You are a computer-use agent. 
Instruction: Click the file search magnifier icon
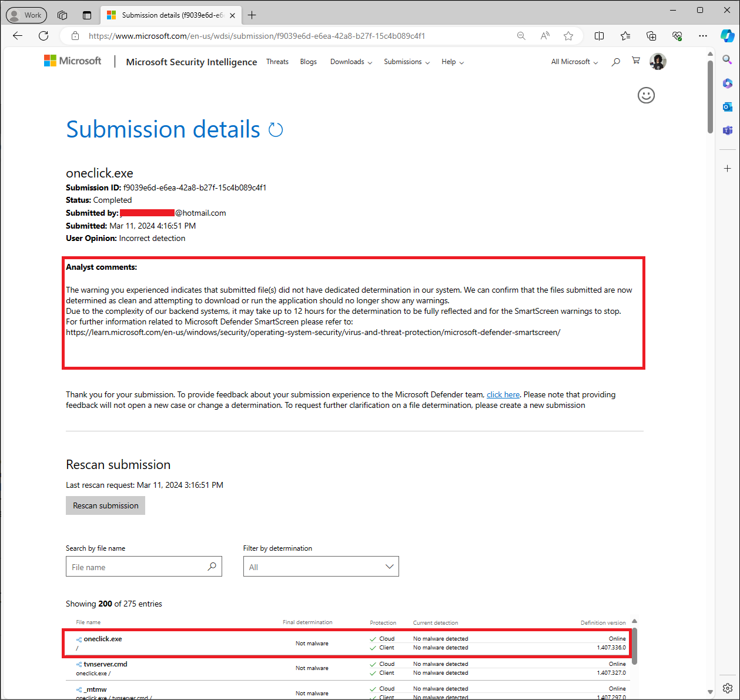pyautogui.click(x=212, y=567)
